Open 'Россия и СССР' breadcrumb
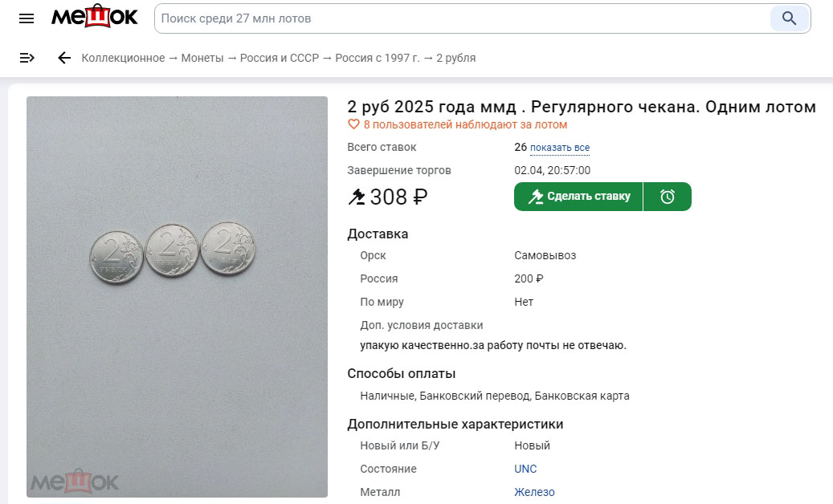 coord(280,58)
